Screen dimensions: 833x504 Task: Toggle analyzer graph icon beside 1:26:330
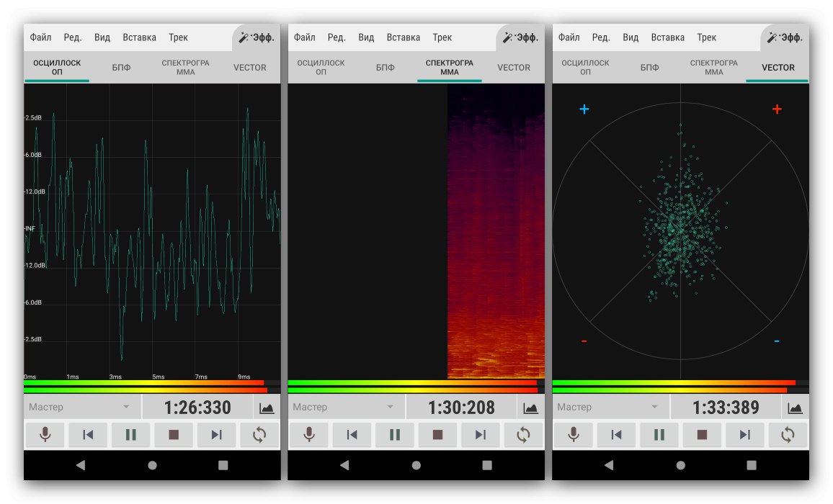267,408
